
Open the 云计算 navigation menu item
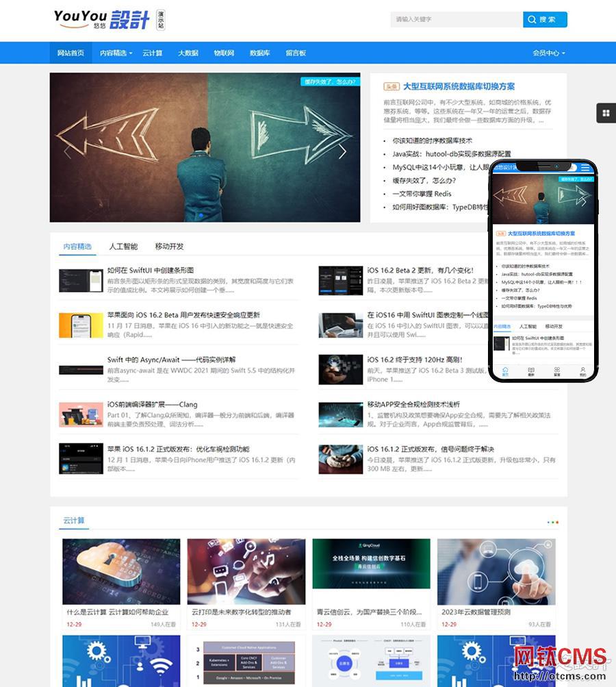pyautogui.click(x=153, y=53)
